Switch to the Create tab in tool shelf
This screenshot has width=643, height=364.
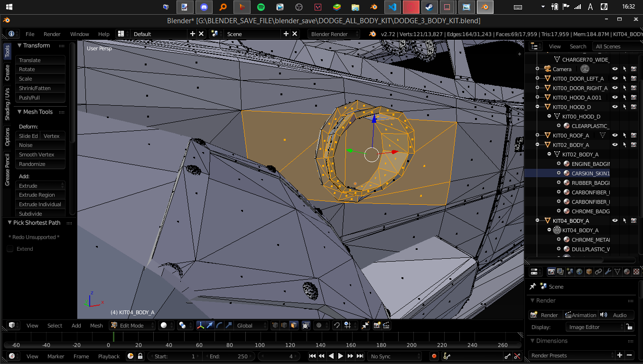click(x=7, y=73)
